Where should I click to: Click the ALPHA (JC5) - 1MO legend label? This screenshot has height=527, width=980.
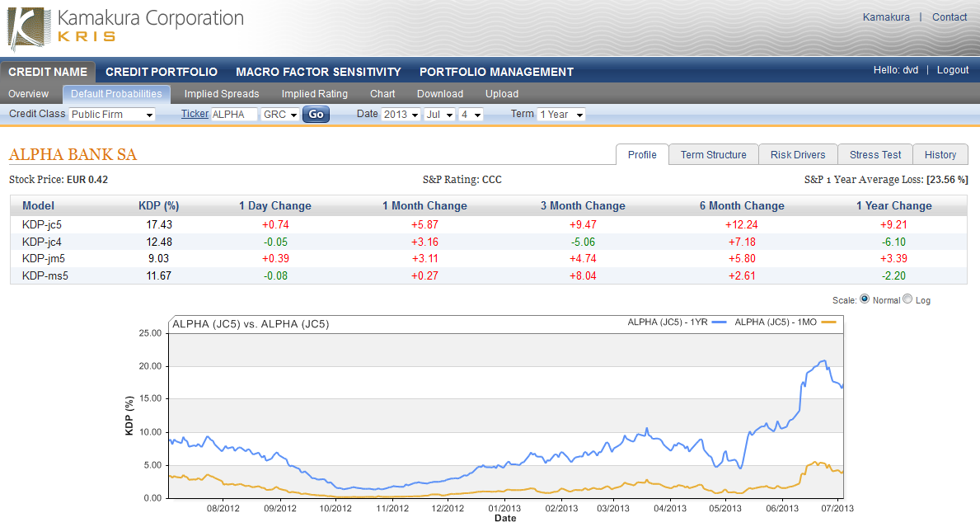776,322
